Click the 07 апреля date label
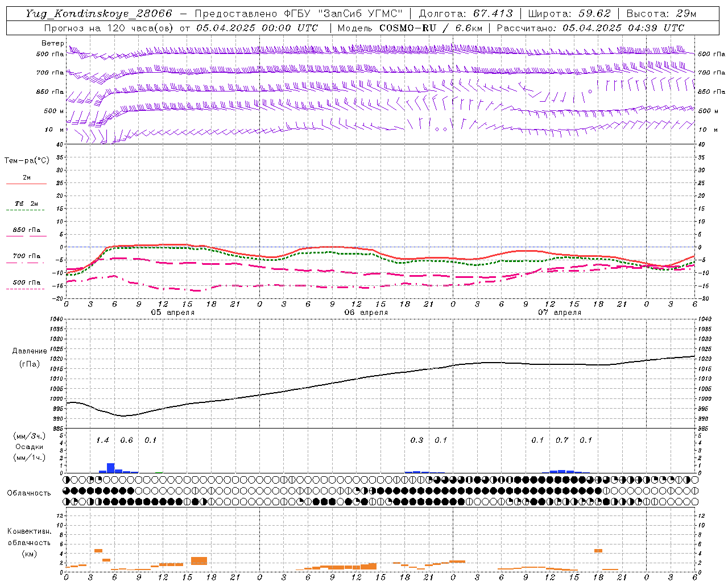Viewport: 728px width, 582px height. (560, 313)
